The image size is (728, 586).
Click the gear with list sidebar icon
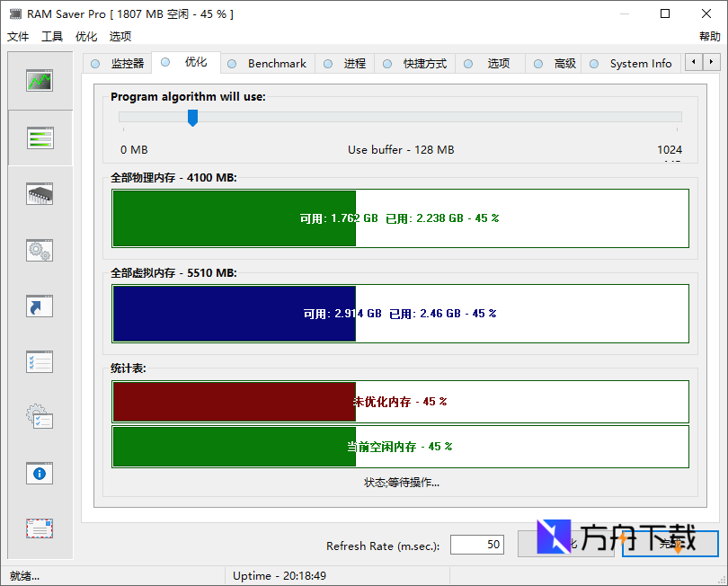click(39, 417)
